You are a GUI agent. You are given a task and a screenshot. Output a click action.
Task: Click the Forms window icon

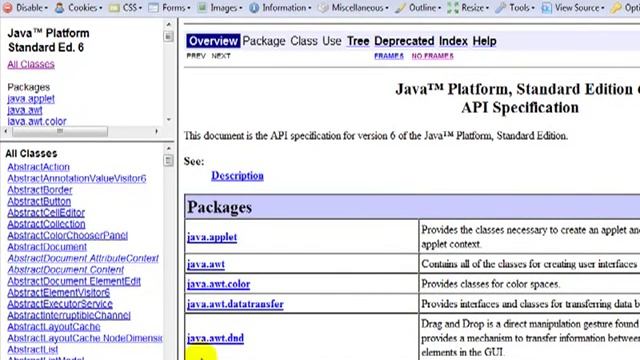pos(153,8)
